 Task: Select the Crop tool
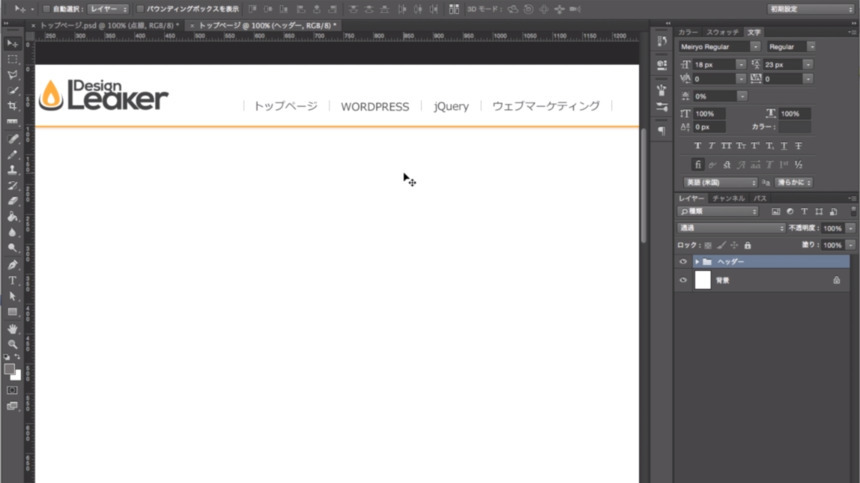pyautogui.click(x=12, y=106)
